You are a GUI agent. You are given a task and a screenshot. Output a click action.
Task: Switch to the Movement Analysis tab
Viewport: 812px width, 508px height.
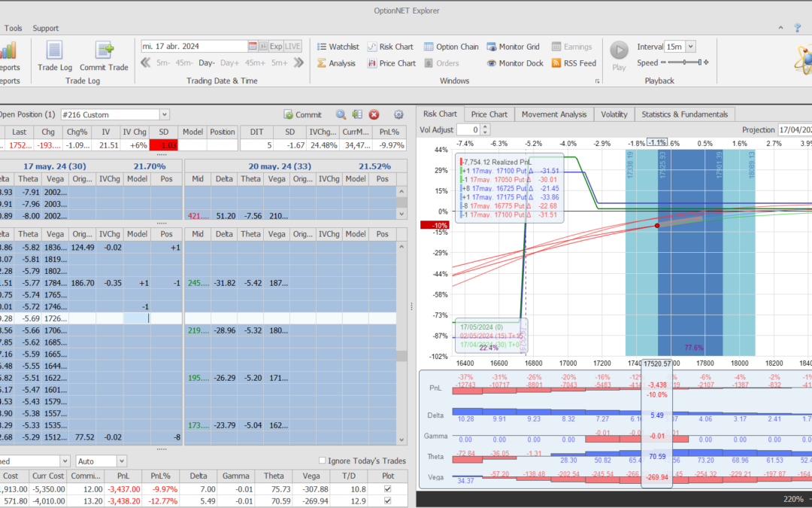[x=554, y=114]
